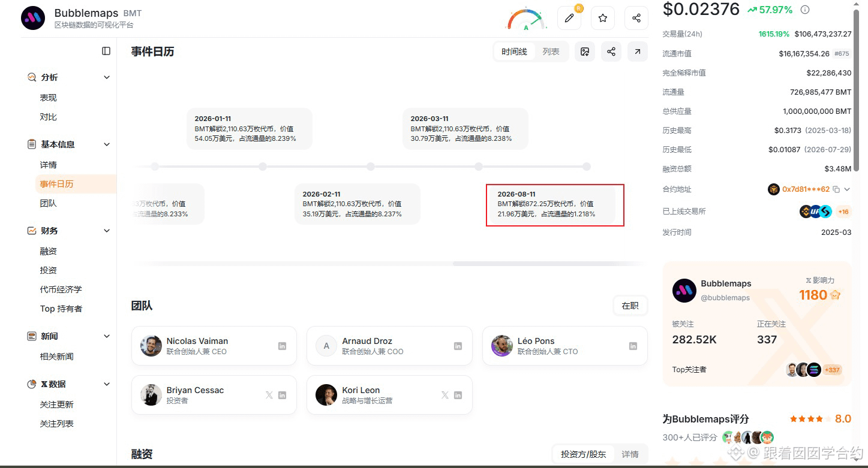Toggle the 在职 team filter

coord(630,306)
